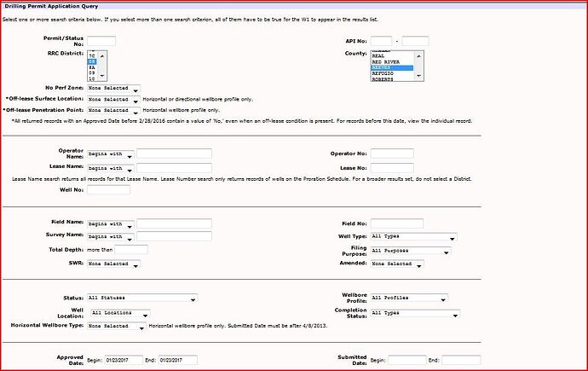Open the No Perf Zone dropdown
The width and height of the screenshot is (588, 371).
pyautogui.click(x=113, y=88)
